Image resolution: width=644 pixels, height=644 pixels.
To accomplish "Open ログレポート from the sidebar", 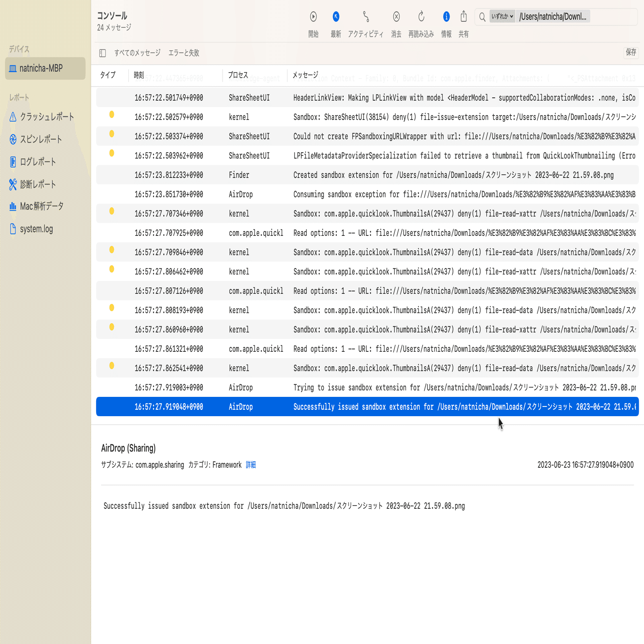I will pyautogui.click(x=39, y=162).
